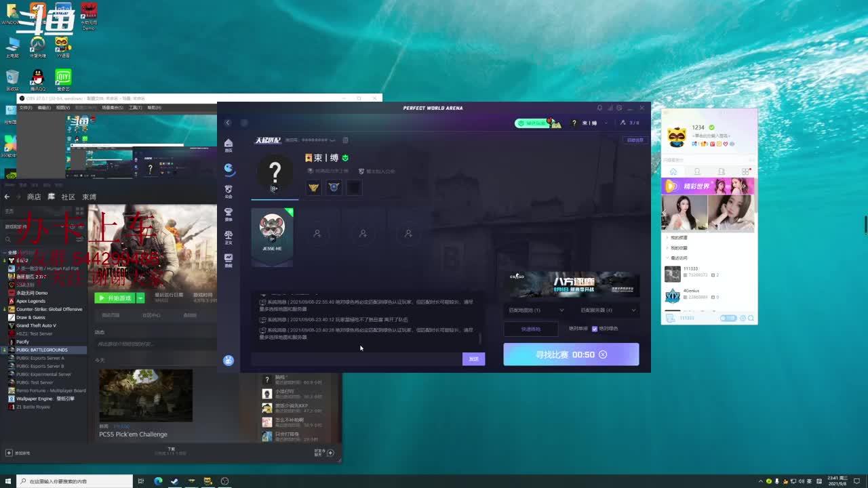The width and height of the screenshot is (868, 488).
Task: Click the raccoon avatar in YY window
Action: point(677,137)
